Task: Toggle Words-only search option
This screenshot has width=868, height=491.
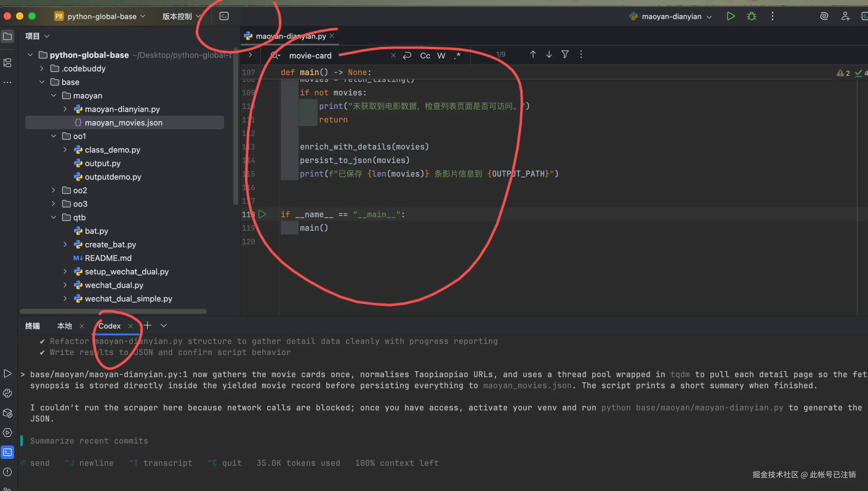Action: 441,56
